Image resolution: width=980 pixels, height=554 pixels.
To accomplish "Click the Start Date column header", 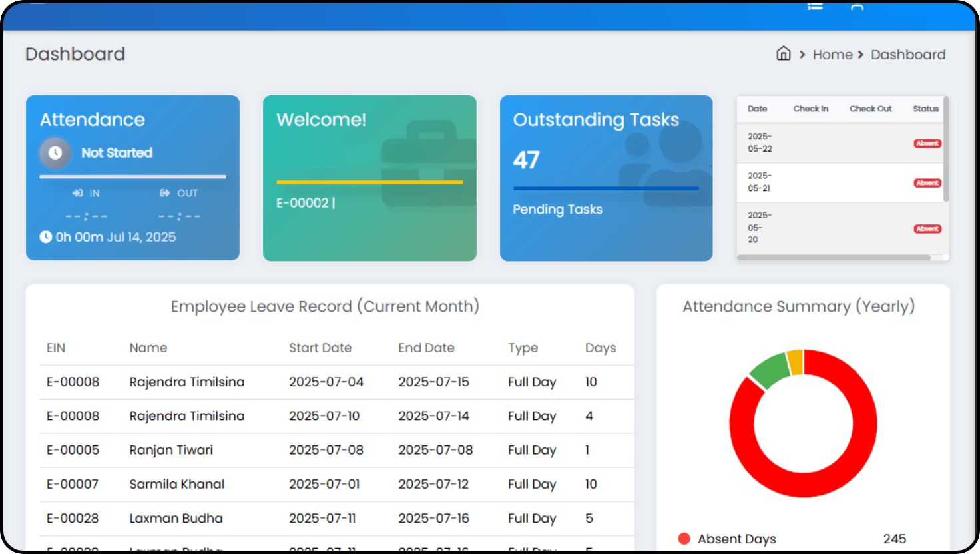I will pyautogui.click(x=320, y=348).
